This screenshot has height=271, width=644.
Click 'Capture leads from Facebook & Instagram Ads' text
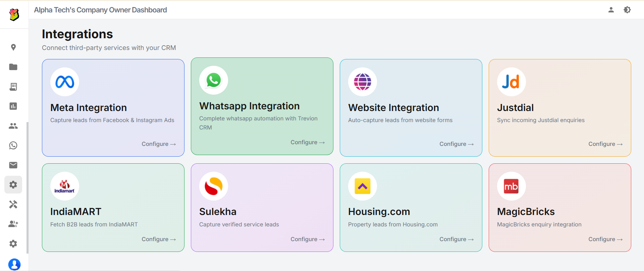coord(112,120)
